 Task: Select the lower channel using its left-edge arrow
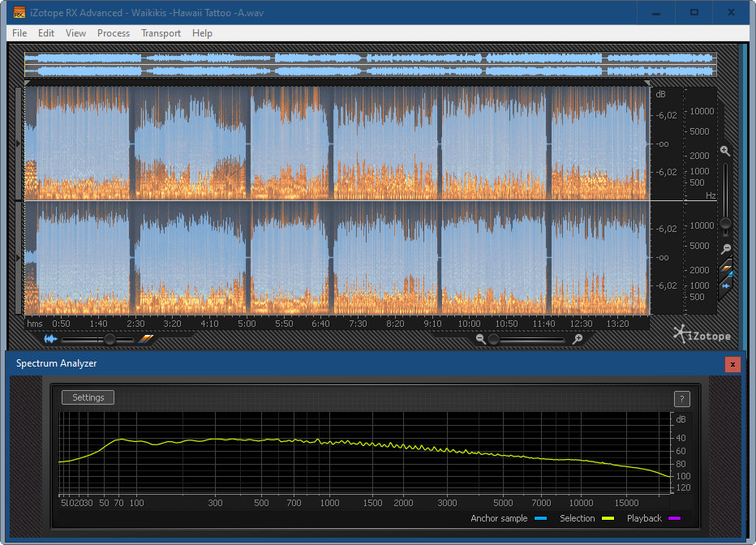pyautogui.click(x=19, y=257)
